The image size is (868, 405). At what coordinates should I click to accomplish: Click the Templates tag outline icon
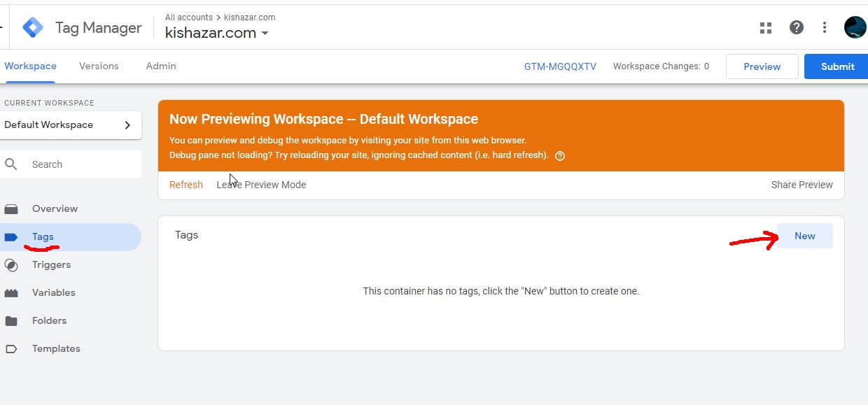(x=11, y=348)
